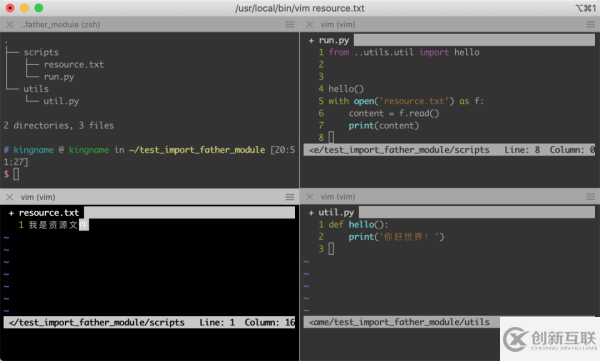Click 'util.py' in the tree output
Screen dimensions: 600x361
[x=61, y=101]
